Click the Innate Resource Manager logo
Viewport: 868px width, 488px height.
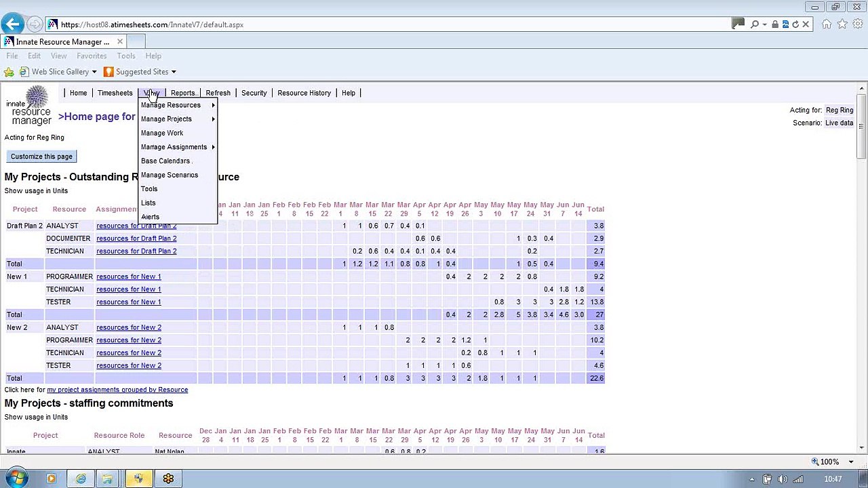29,106
